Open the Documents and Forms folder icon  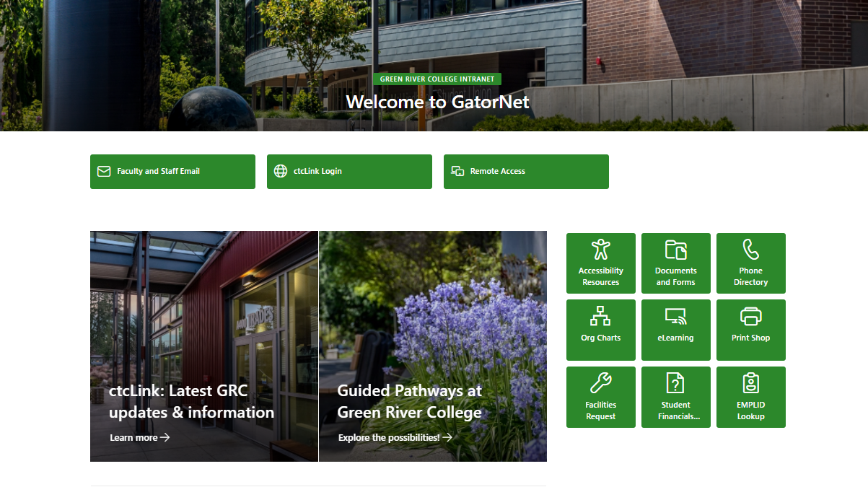click(675, 250)
